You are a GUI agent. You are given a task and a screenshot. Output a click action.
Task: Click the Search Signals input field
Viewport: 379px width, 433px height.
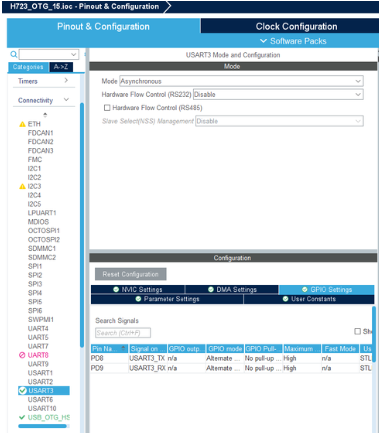(123, 333)
